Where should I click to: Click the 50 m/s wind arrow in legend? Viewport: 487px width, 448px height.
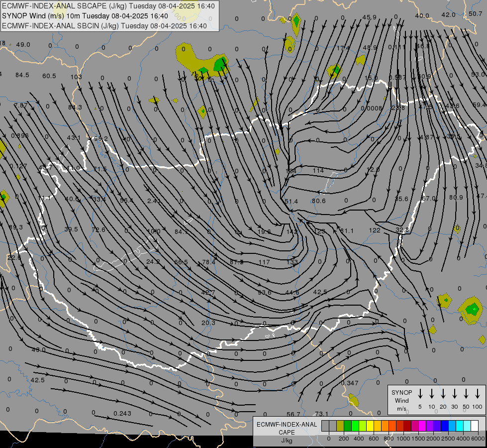click(466, 393)
